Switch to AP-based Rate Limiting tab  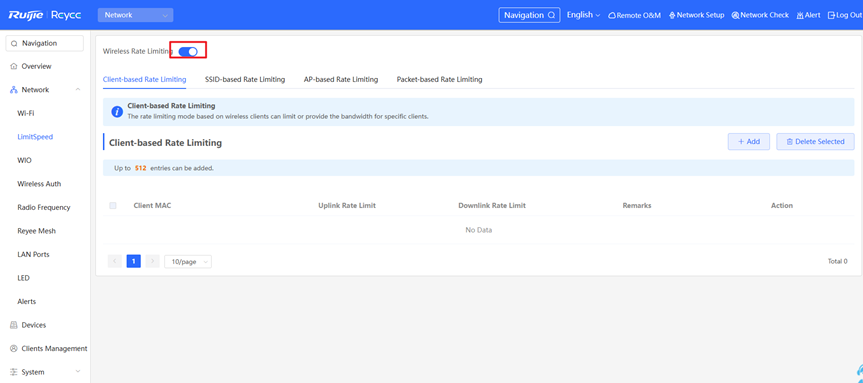[341, 79]
